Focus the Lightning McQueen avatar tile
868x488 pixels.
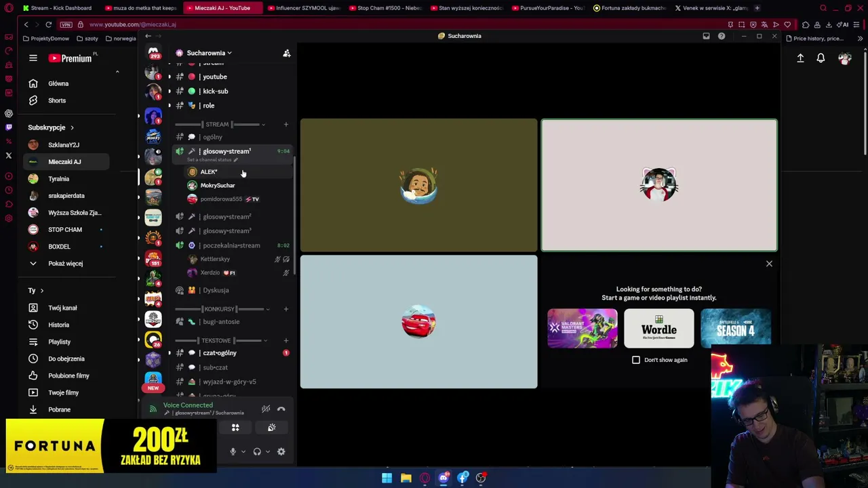418,322
